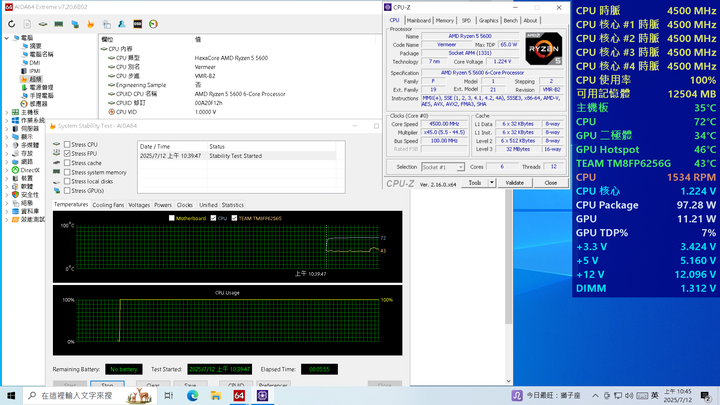
Task: Expand the 伺服器 tree node
Action: 6,129
